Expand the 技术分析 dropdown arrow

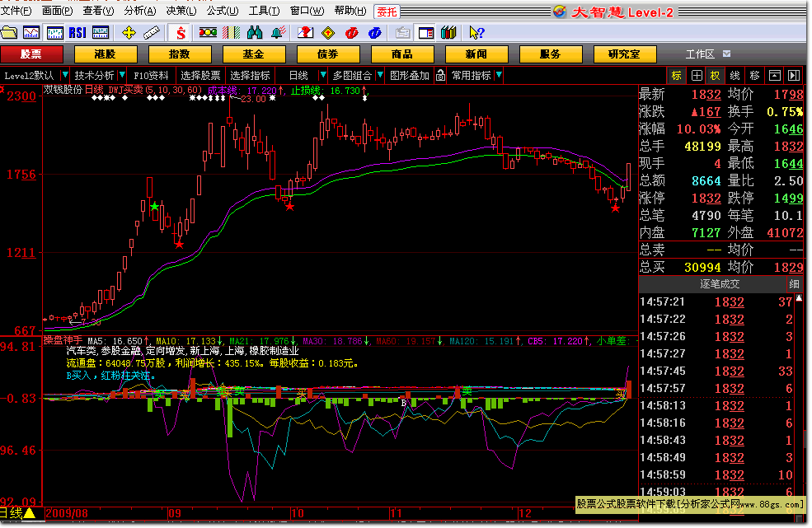(x=122, y=76)
